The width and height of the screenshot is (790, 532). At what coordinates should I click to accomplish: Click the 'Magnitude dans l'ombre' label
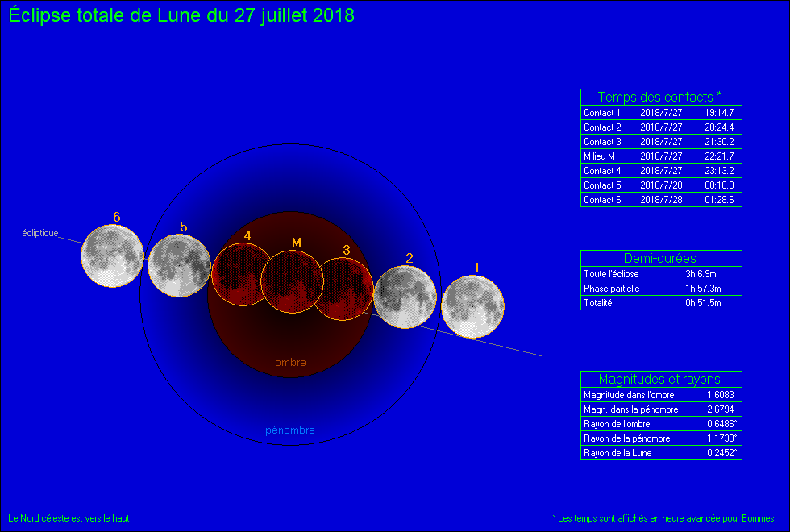629,395
